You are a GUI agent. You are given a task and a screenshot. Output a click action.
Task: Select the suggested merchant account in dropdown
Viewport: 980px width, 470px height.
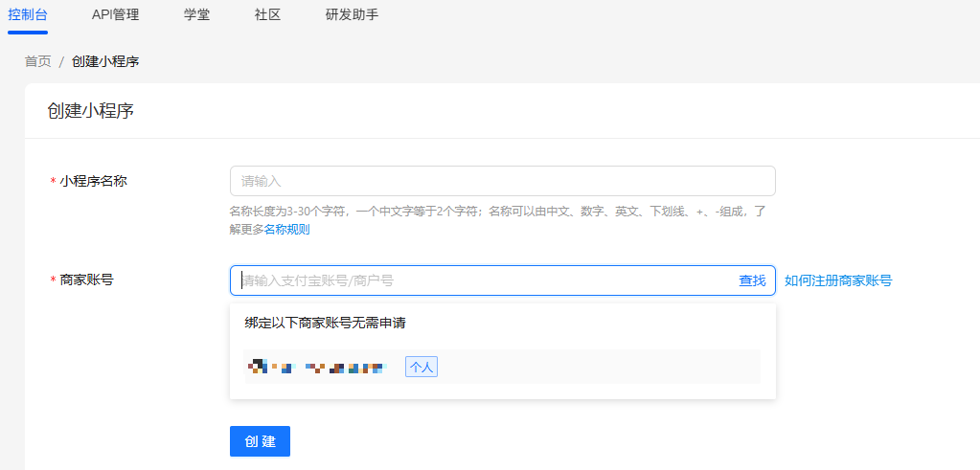click(x=316, y=367)
